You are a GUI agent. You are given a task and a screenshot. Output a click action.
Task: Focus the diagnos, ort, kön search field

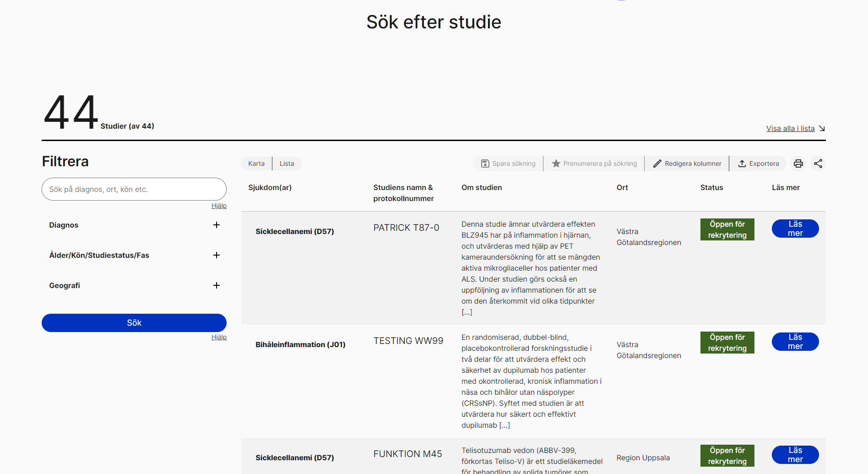point(134,189)
